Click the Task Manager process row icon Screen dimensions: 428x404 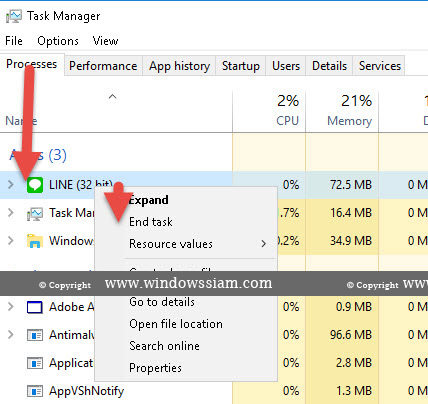[x=35, y=213]
